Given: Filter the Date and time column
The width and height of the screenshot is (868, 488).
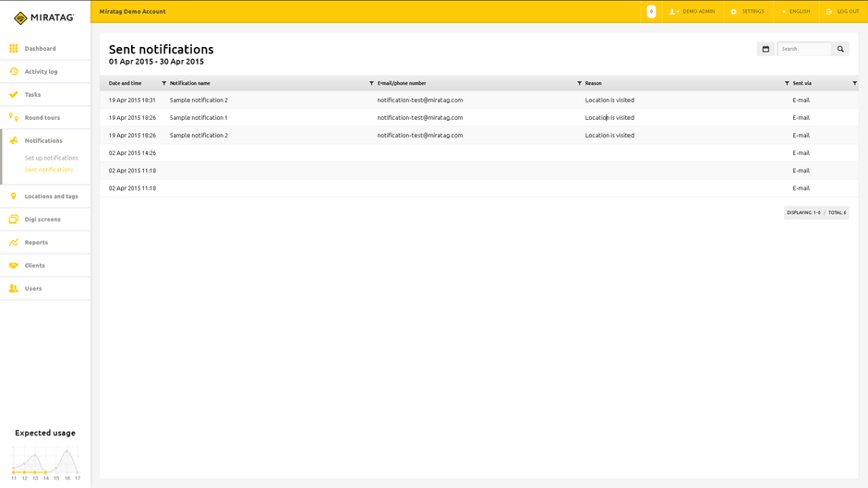Looking at the screenshot, I should [163, 83].
